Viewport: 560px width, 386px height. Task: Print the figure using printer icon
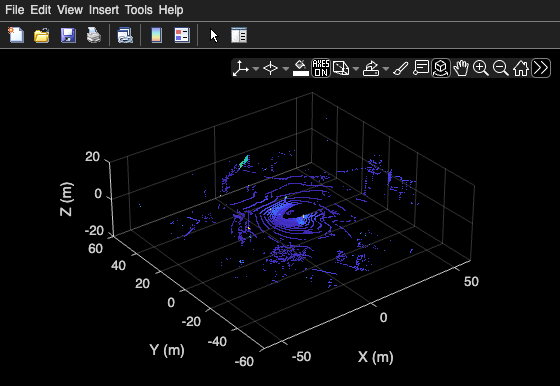[x=94, y=35]
